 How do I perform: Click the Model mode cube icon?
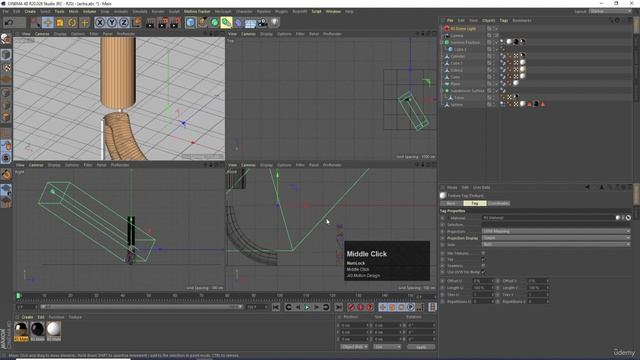coord(6,54)
